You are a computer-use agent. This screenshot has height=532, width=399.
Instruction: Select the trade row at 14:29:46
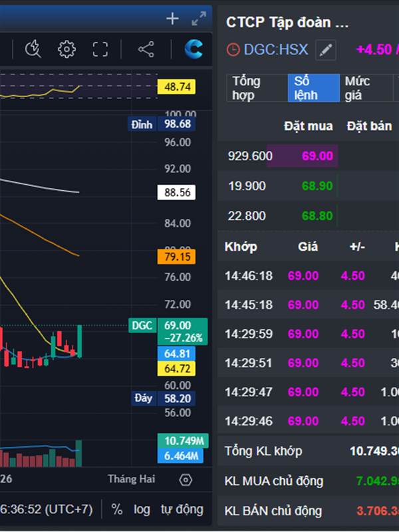(308, 421)
